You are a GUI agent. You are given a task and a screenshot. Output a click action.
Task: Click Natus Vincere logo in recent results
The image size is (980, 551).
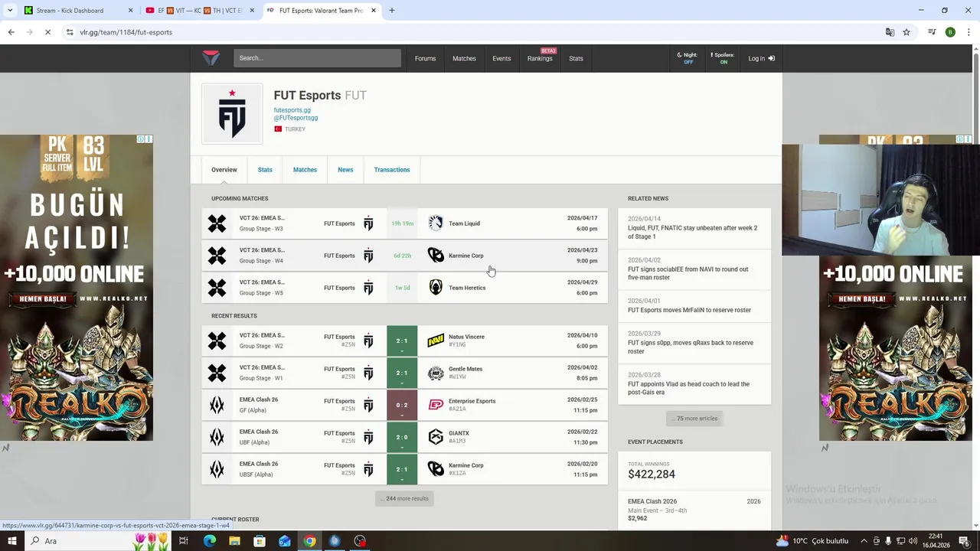pyautogui.click(x=436, y=341)
